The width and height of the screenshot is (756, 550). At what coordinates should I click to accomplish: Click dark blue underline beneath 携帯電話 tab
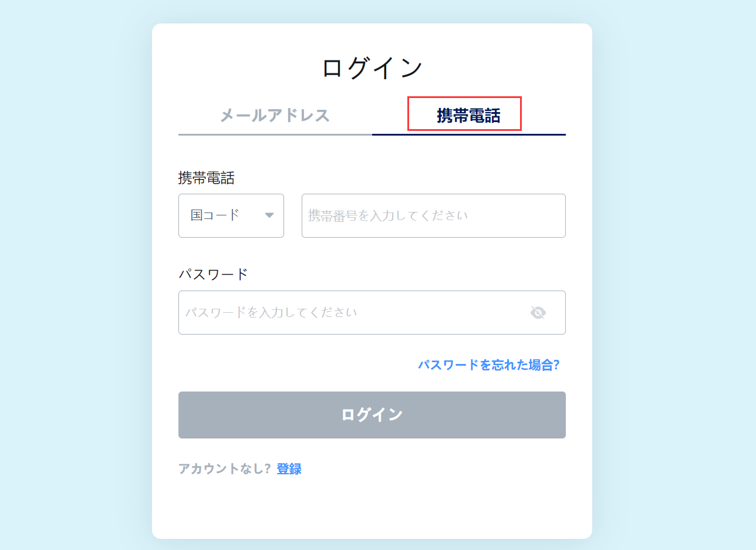click(468, 134)
